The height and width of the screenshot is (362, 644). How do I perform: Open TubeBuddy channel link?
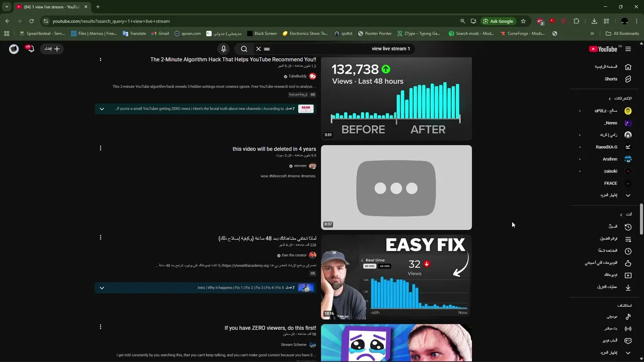[297, 76]
